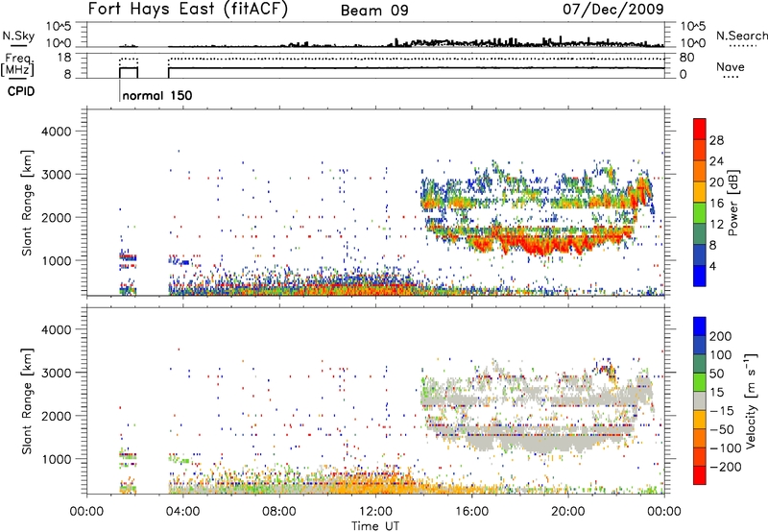Pick the orange 20–24 dB Power color segment
Image resolution: width=768 pixels, height=532 pixels.
(700, 171)
